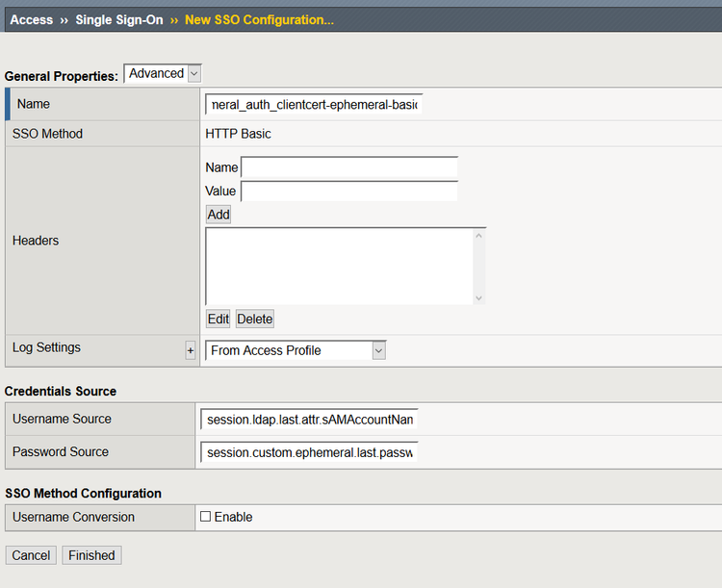This screenshot has width=722, height=588.
Task: Click the Username Source field
Action: [310, 420]
